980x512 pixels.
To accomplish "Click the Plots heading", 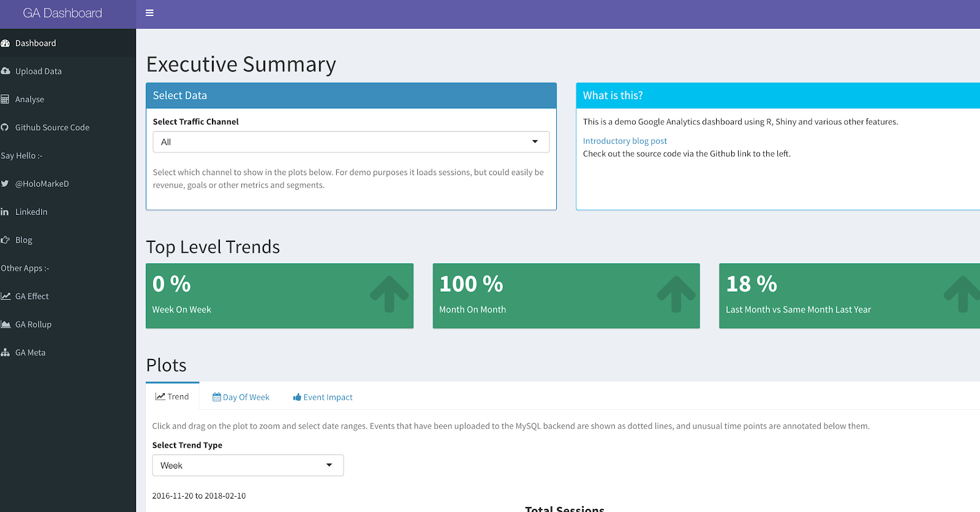I will point(167,366).
